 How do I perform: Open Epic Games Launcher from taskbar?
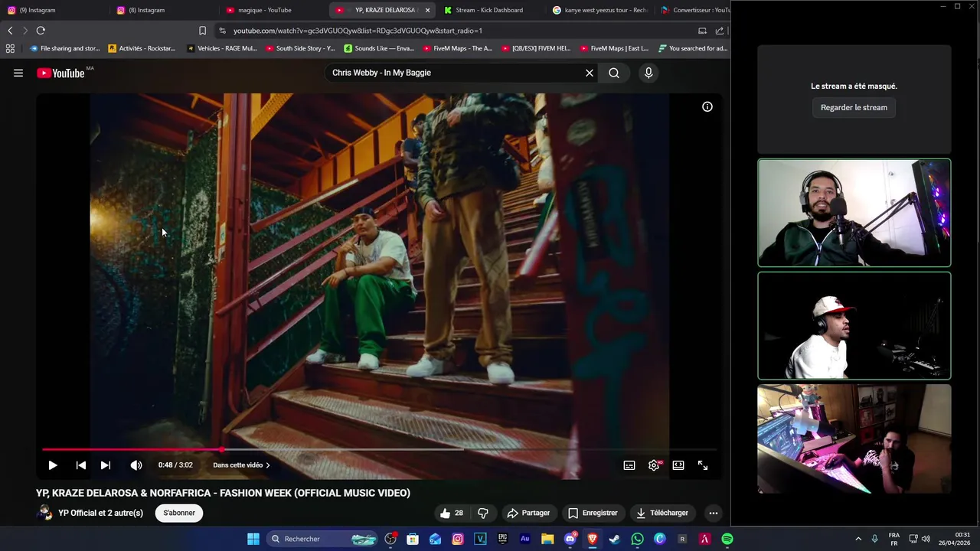click(x=502, y=539)
